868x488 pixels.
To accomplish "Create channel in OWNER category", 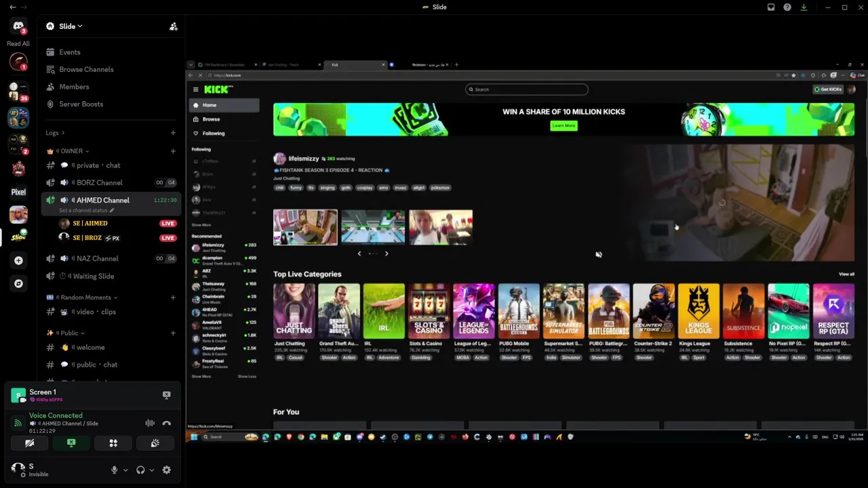I will pyautogui.click(x=173, y=151).
